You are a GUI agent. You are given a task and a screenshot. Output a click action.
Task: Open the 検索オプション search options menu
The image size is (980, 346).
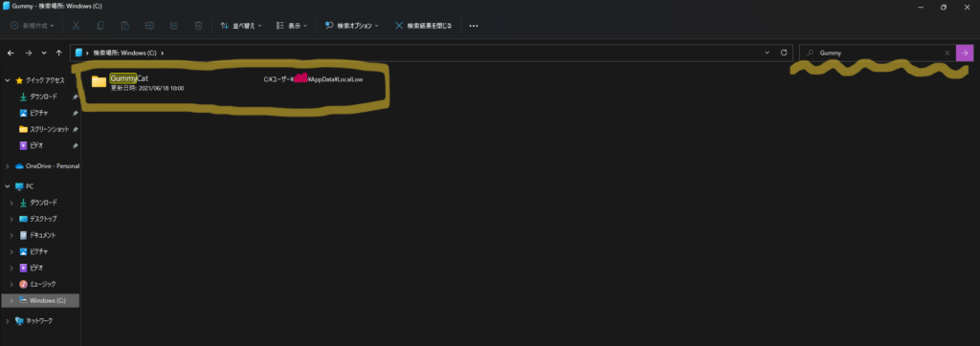tap(352, 26)
